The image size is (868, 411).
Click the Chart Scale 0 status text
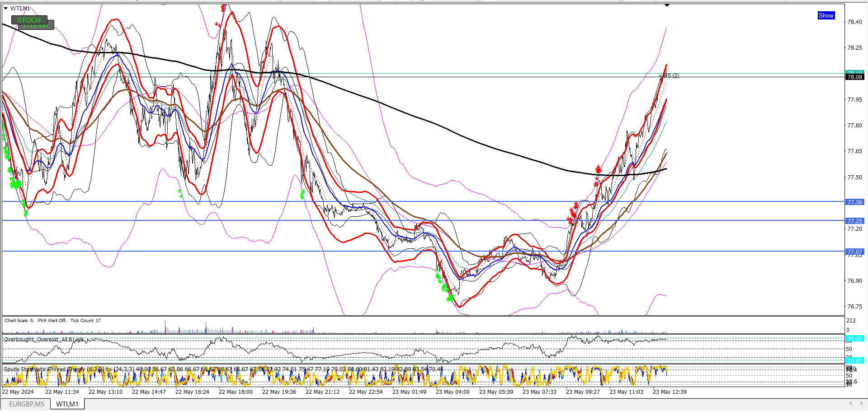(x=19, y=320)
